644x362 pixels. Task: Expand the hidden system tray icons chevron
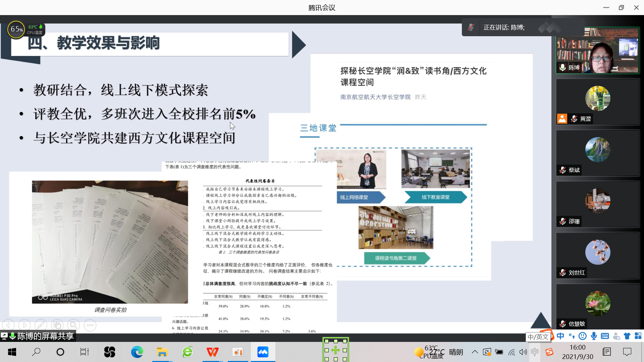pos(475,352)
